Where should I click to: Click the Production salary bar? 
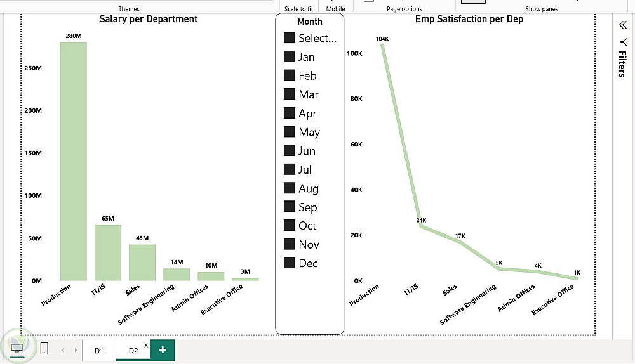click(x=73, y=161)
